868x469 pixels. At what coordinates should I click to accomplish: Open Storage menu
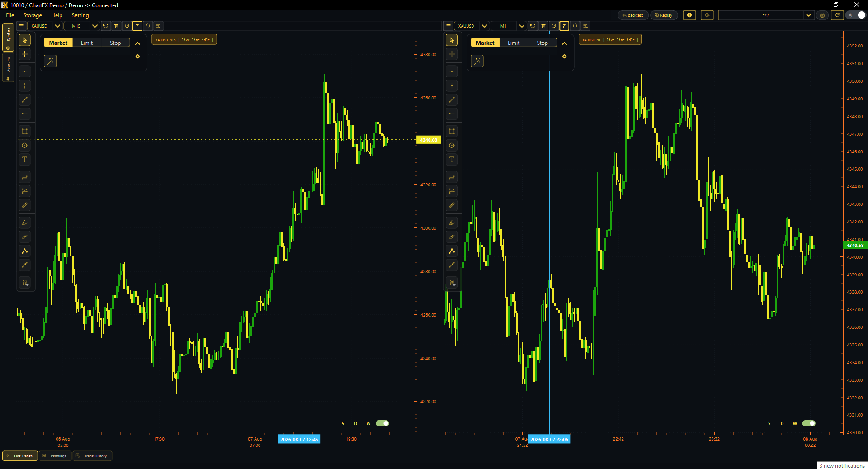(33, 15)
